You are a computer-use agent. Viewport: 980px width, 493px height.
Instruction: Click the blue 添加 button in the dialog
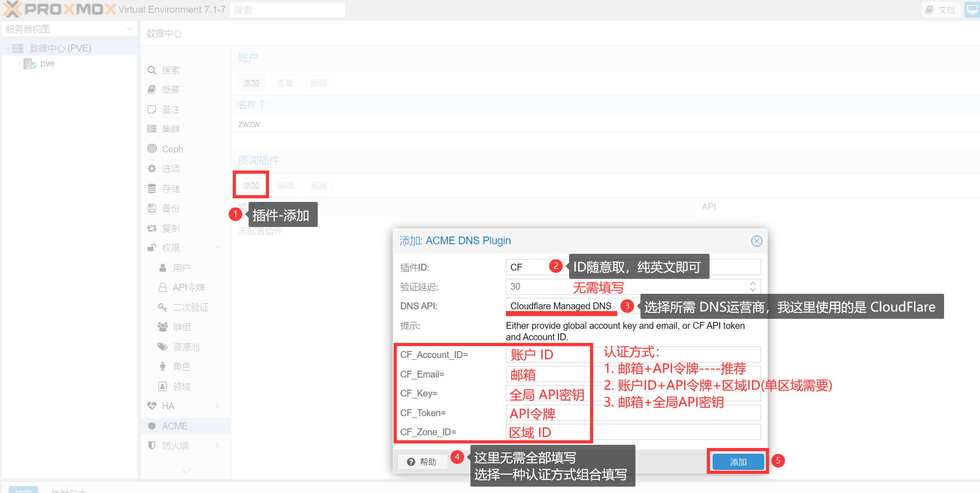tap(738, 462)
